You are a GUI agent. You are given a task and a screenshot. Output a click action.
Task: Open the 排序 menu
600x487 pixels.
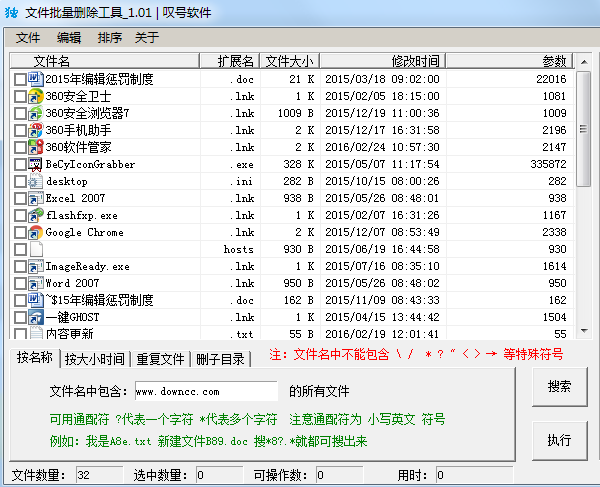110,37
